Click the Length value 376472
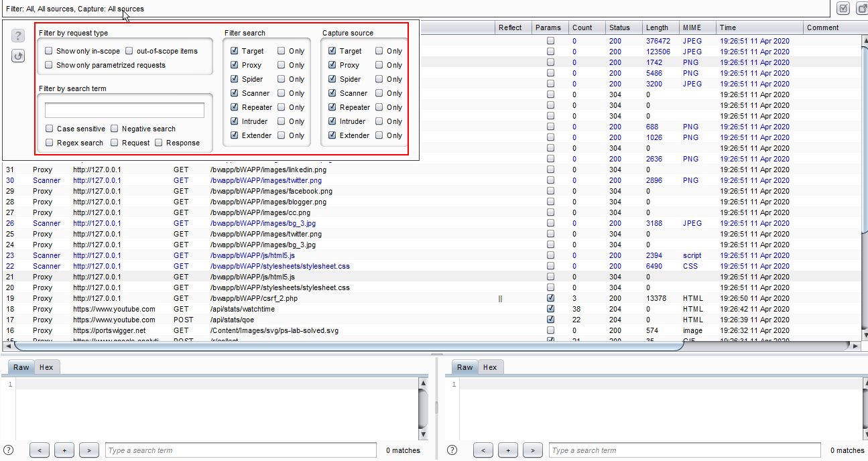Screen dimensions: 868x461 click(x=658, y=41)
